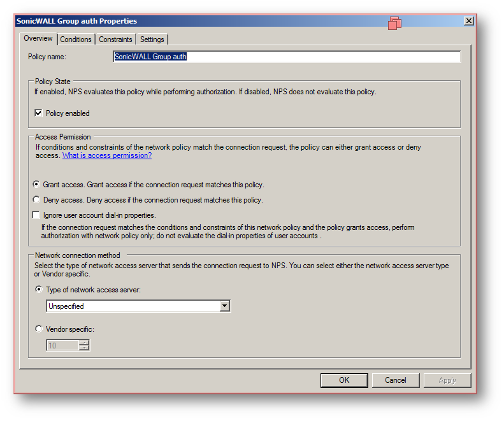Viewport: 504px width, 421px height.
Task: Enable Ignore user account dial-in properties
Action: [x=36, y=215]
